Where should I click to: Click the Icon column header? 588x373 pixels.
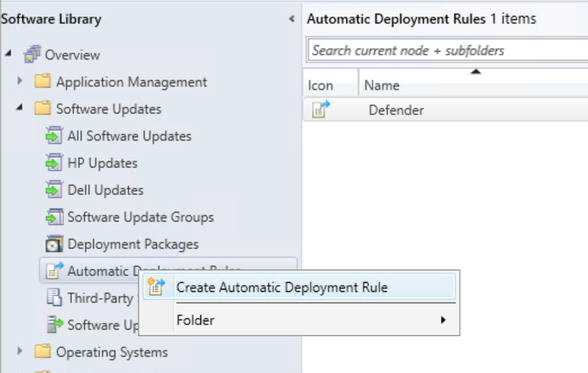point(320,86)
